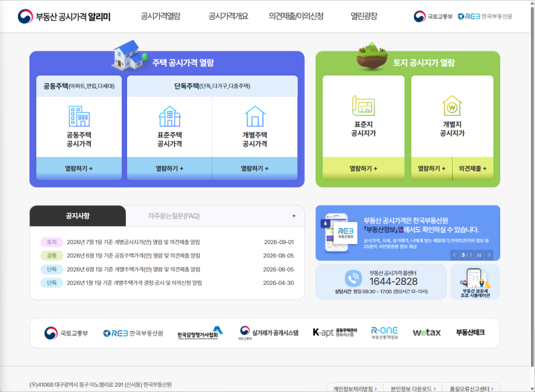
Task: Click the date 2026-04-30
Action: [278, 283]
